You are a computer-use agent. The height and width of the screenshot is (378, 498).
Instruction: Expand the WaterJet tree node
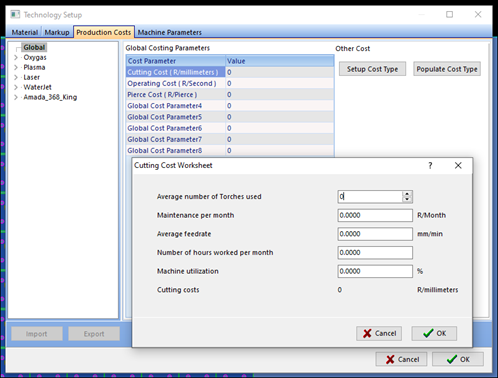click(x=16, y=87)
